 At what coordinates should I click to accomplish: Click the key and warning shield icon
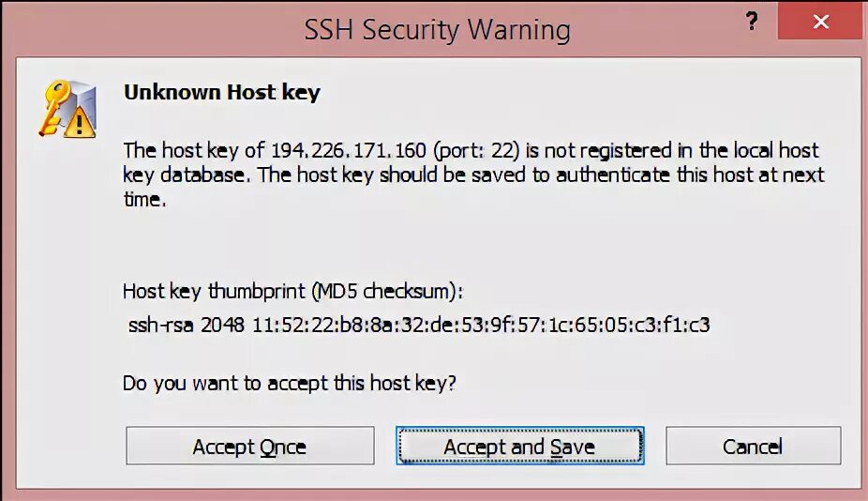click(67, 108)
